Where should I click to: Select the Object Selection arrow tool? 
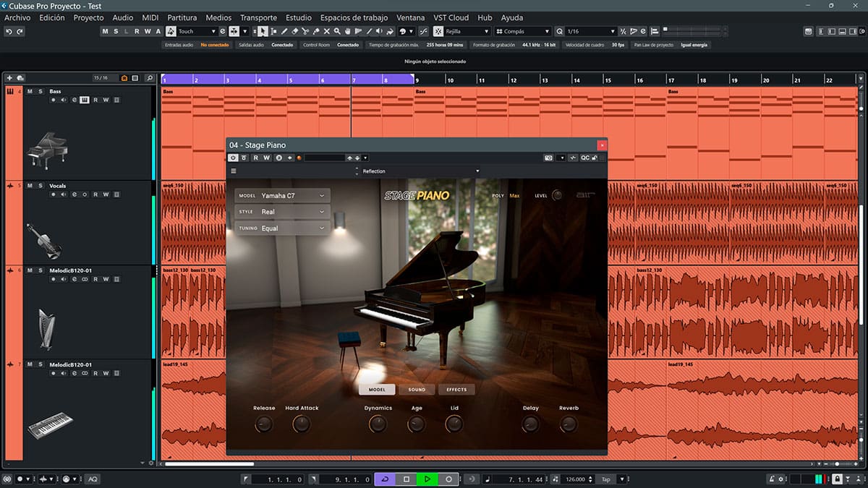263,31
